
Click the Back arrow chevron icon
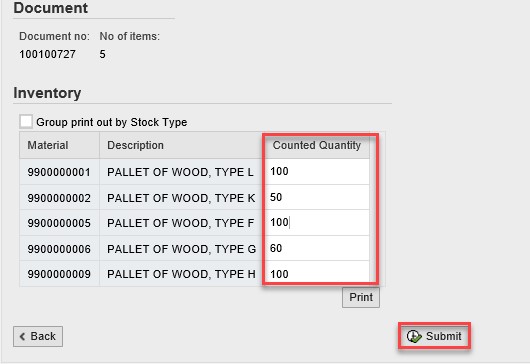click(23, 336)
